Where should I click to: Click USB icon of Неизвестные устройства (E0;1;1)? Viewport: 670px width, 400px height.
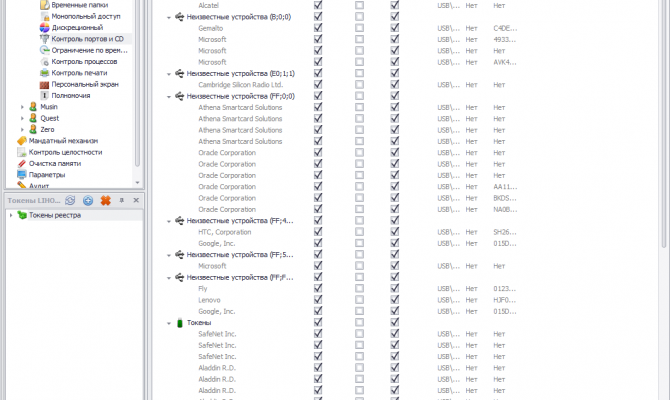click(180, 74)
